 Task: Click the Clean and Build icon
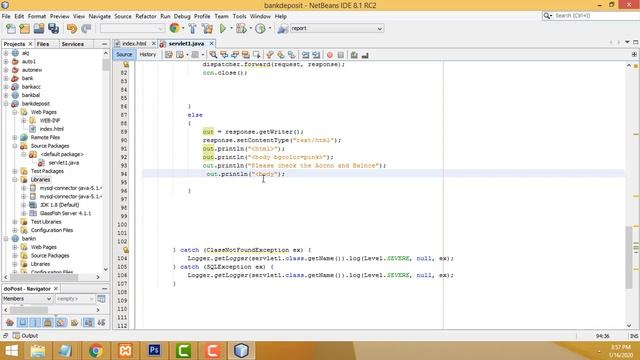tap(207, 29)
